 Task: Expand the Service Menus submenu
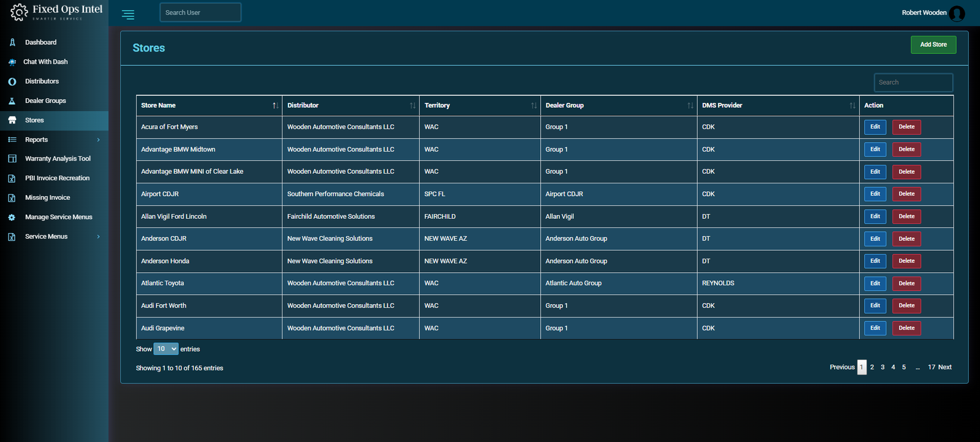point(98,237)
